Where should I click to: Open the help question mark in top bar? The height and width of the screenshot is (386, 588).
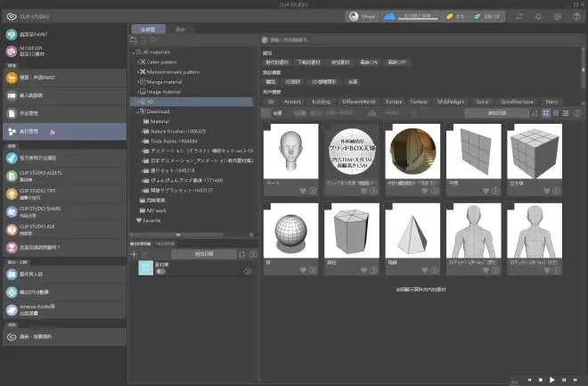click(576, 17)
